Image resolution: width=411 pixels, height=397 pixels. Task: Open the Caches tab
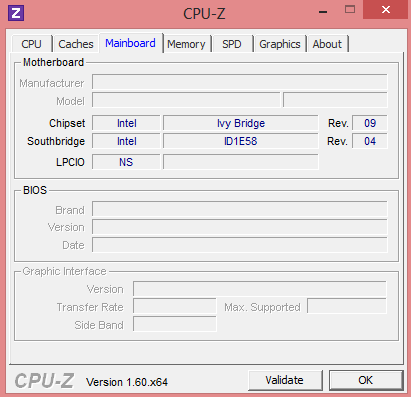click(x=76, y=44)
